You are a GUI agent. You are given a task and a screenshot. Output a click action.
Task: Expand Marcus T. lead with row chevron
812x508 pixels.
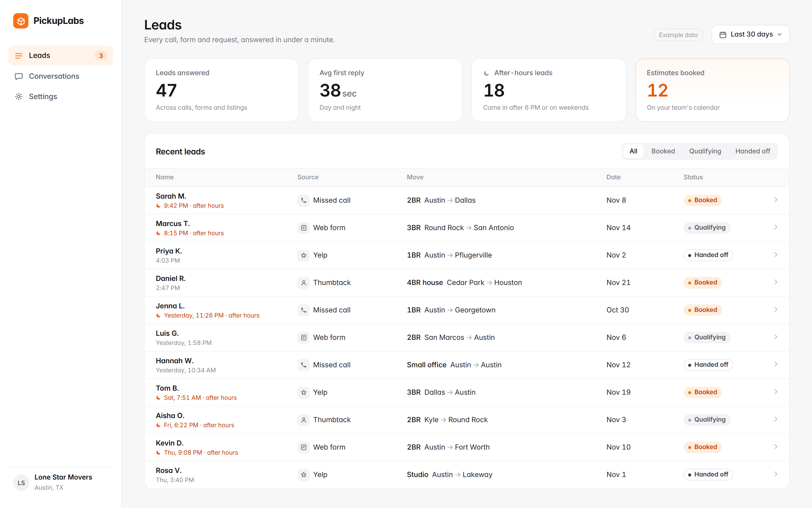click(776, 228)
